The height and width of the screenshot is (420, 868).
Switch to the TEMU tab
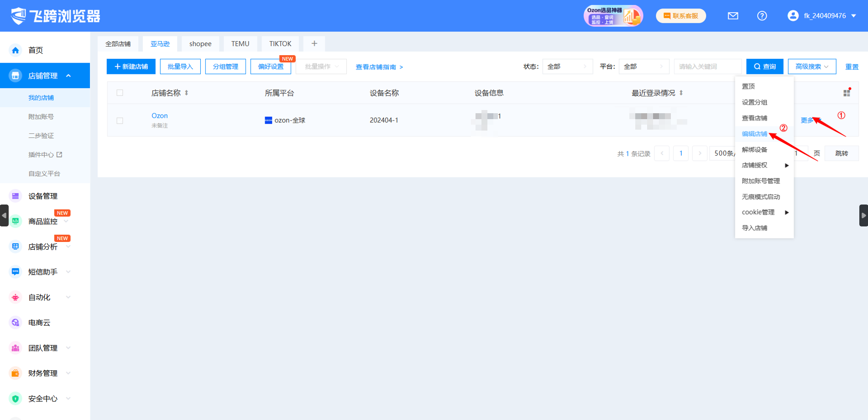pos(240,44)
